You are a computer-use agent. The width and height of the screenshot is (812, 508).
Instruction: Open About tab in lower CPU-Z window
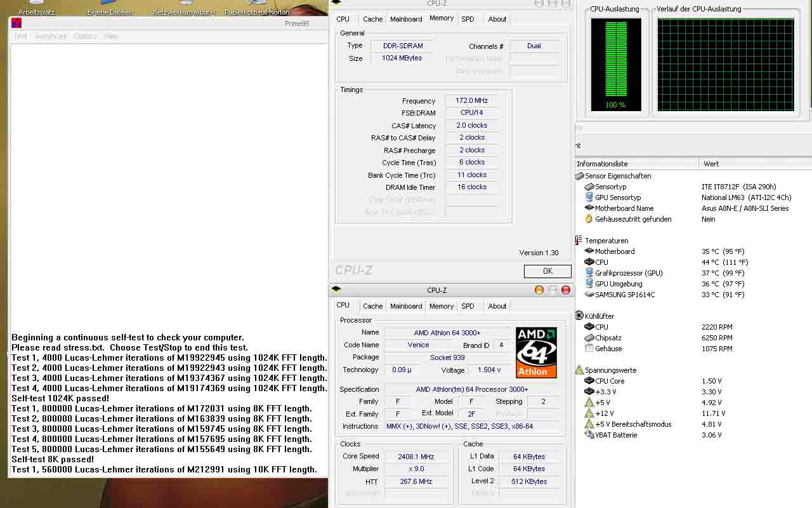[497, 306]
